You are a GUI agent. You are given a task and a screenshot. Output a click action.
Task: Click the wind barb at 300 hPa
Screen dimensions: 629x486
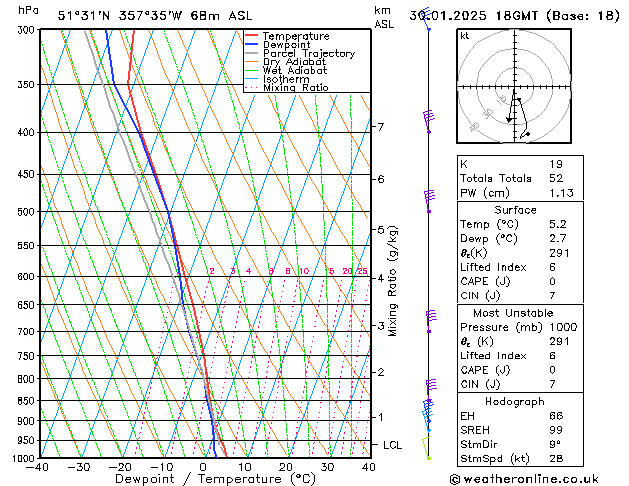tap(426, 19)
